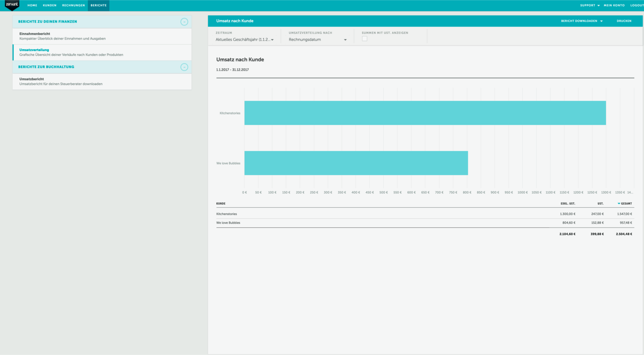Click the Umsatz nach Kunde heading

click(x=240, y=60)
